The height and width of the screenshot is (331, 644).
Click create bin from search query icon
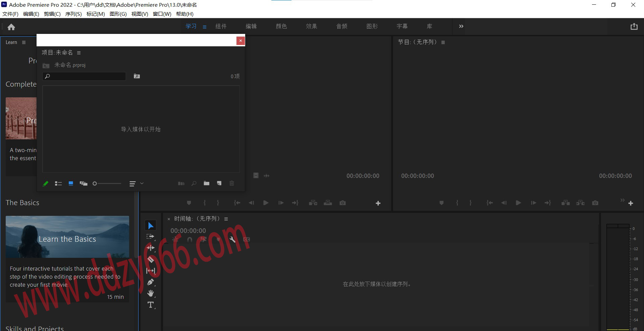(137, 76)
